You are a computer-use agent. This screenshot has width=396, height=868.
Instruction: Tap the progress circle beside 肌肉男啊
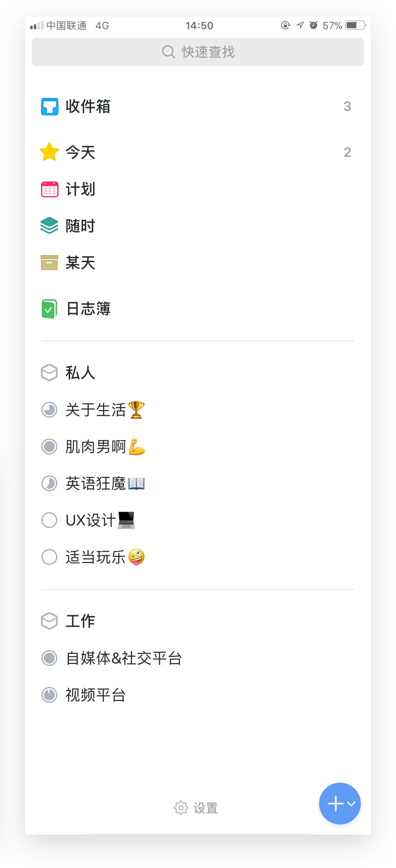point(49,447)
